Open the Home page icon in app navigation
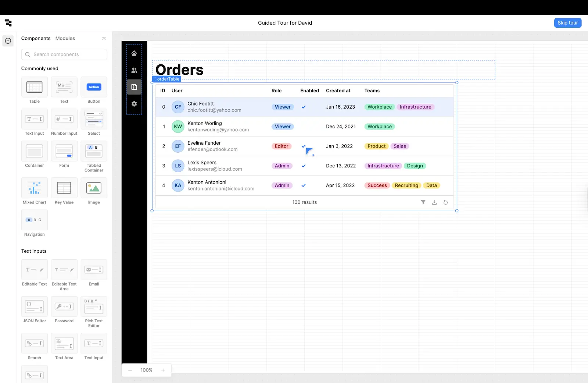The image size is (588, 383). [x=134, y=53]
